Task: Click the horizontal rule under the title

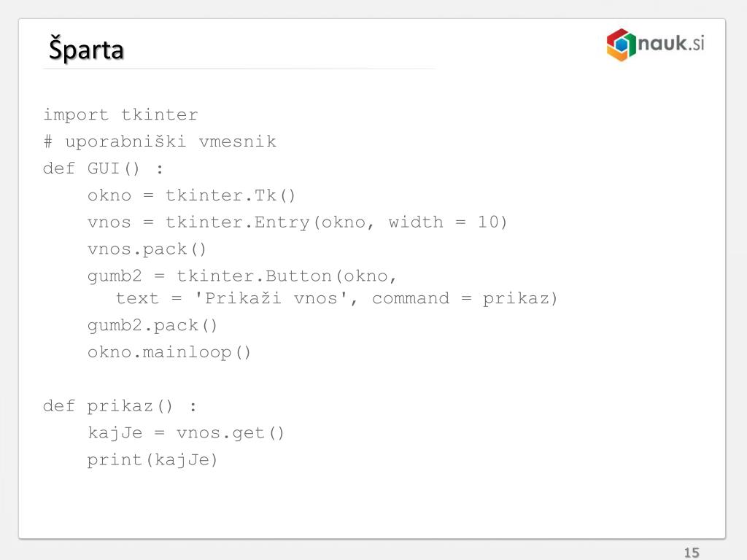Action: pos(239,69)
